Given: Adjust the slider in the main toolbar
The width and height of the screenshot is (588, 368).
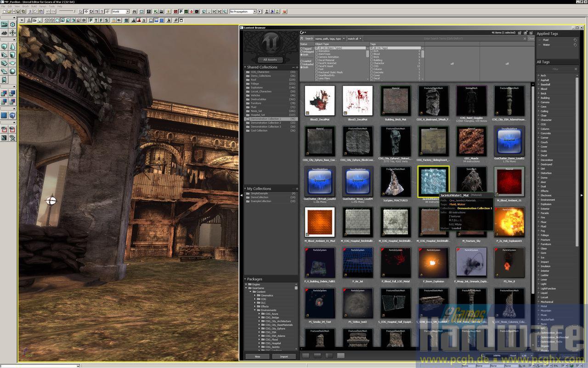Looking at the screenshot, I should [68, 11].
